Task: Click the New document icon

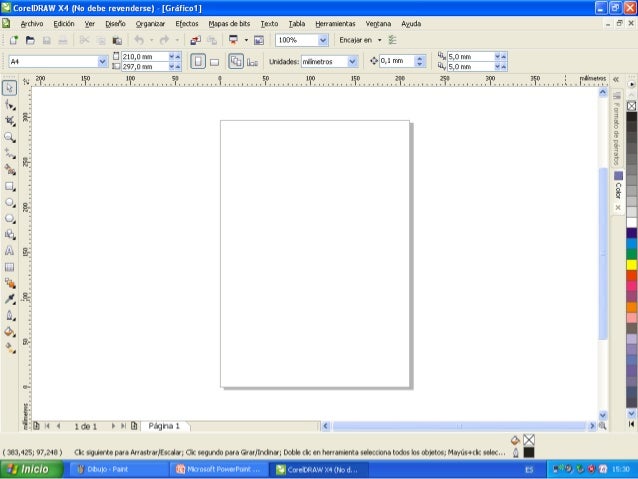Action: click(x=14, y=40)
